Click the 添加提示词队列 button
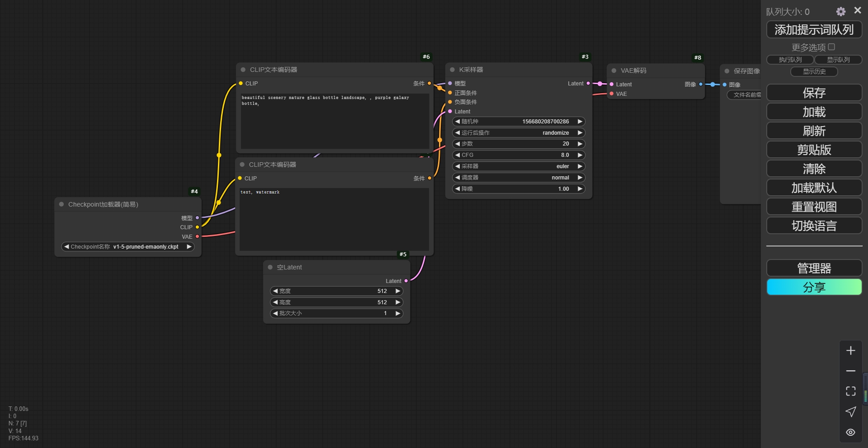 (x=814, y=30)
